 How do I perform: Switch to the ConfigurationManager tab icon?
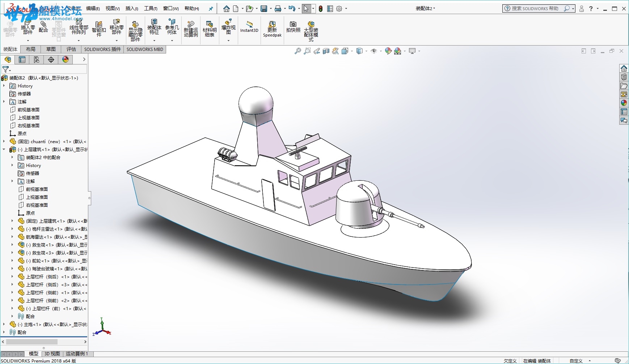click(37, 60)
